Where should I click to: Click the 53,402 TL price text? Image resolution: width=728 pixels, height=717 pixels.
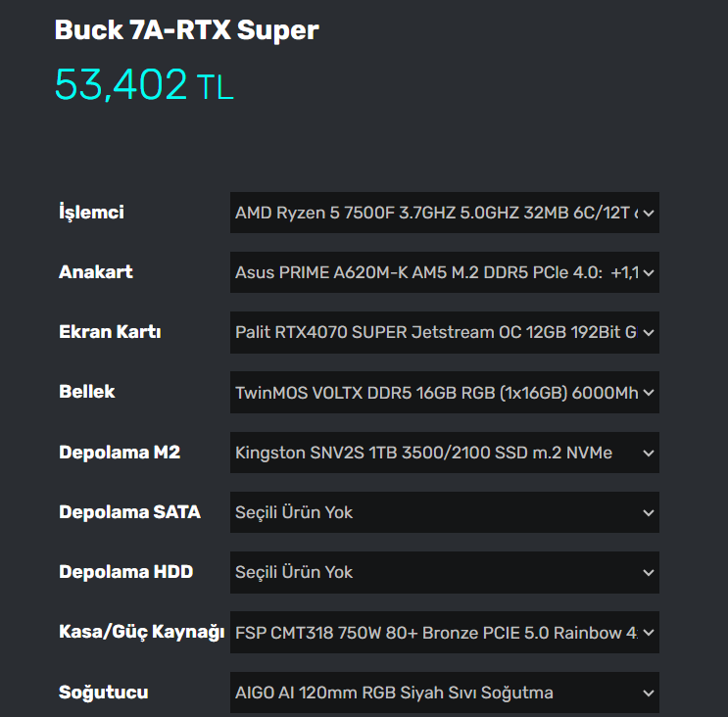coord(144,85)
